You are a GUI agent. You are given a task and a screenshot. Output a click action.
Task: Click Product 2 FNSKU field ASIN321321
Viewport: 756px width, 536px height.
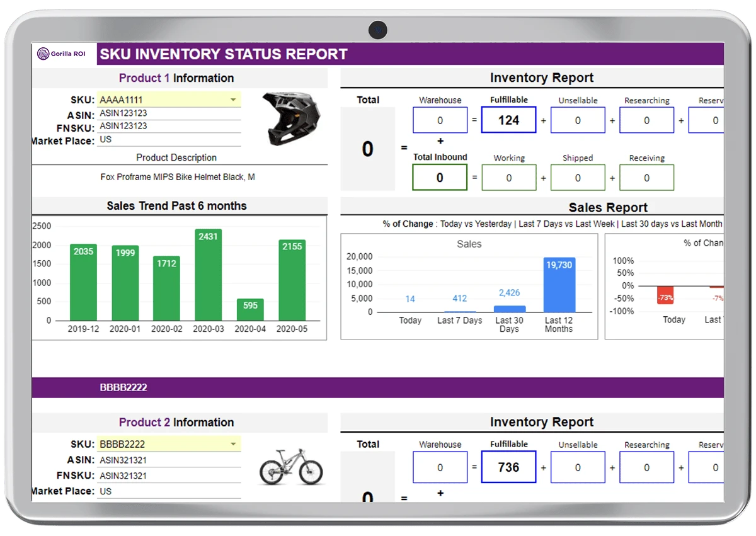pyautogui.click(x=169, y=476)
